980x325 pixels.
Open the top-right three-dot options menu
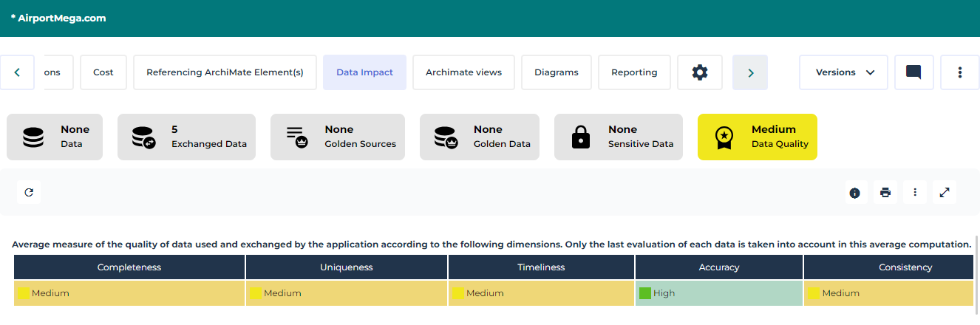coord(959,72)
